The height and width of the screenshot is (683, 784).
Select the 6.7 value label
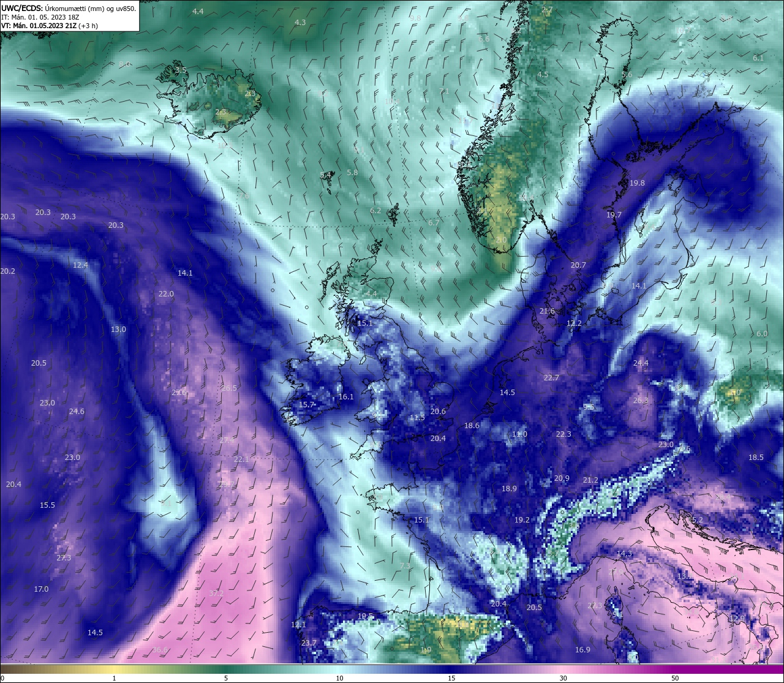coord(434,222)
